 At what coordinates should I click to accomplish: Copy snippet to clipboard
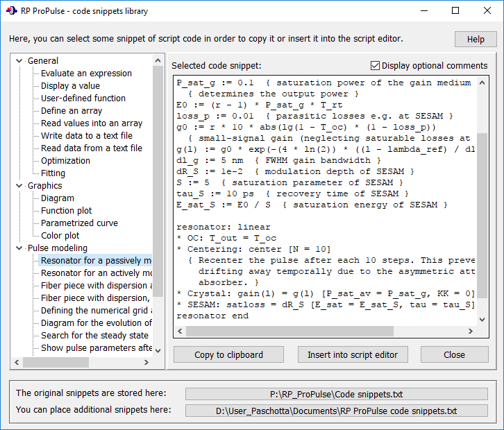pyautogui.click(x=228, y=354)
